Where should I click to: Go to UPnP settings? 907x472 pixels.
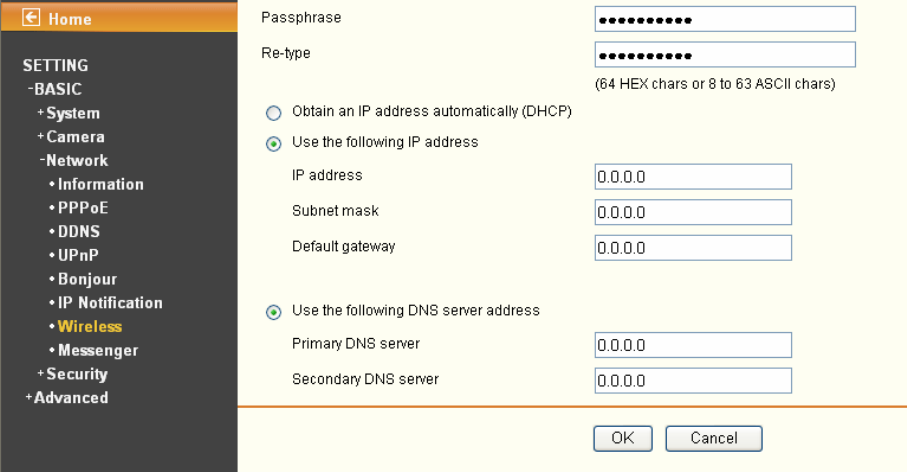(78, 256)
